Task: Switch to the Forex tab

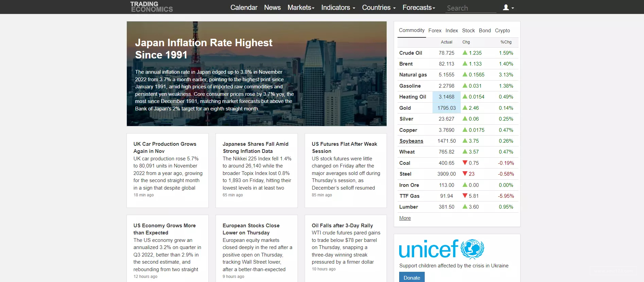Action: pos(435,31)
